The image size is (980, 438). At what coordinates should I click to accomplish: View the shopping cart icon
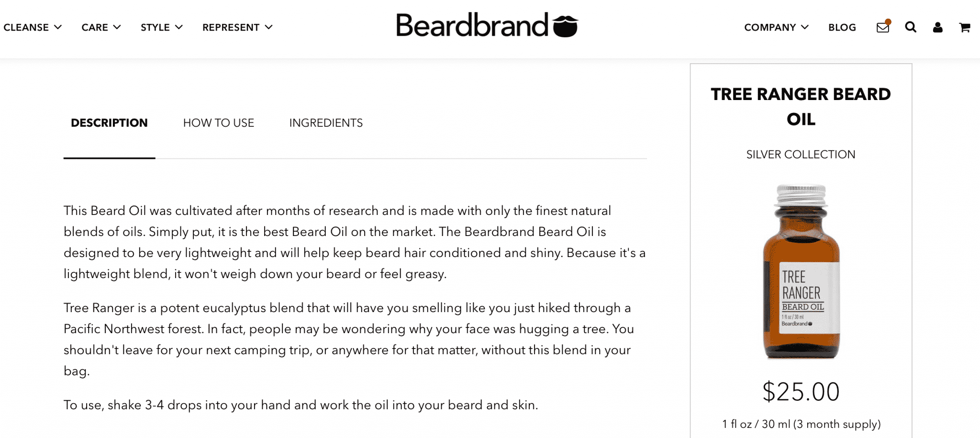point(965,27)
